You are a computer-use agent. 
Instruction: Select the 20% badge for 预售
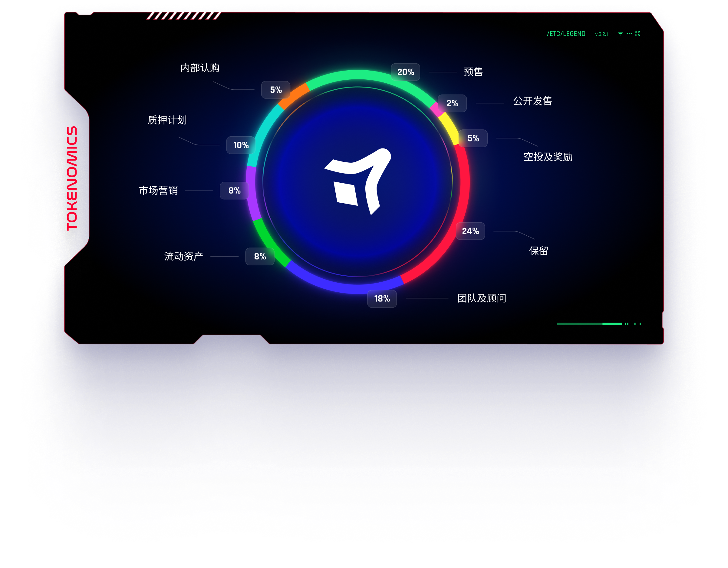point(405,72)
